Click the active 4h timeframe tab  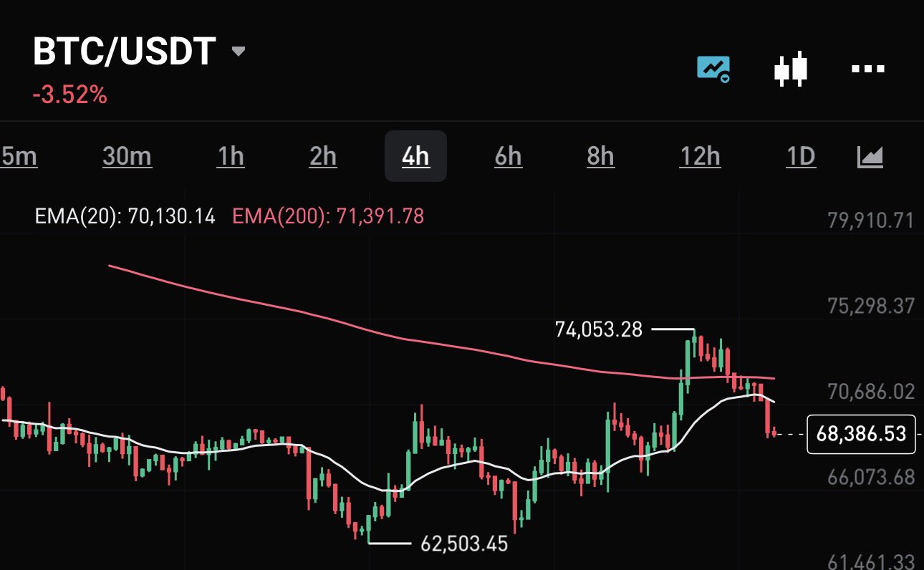pos(415,156)
